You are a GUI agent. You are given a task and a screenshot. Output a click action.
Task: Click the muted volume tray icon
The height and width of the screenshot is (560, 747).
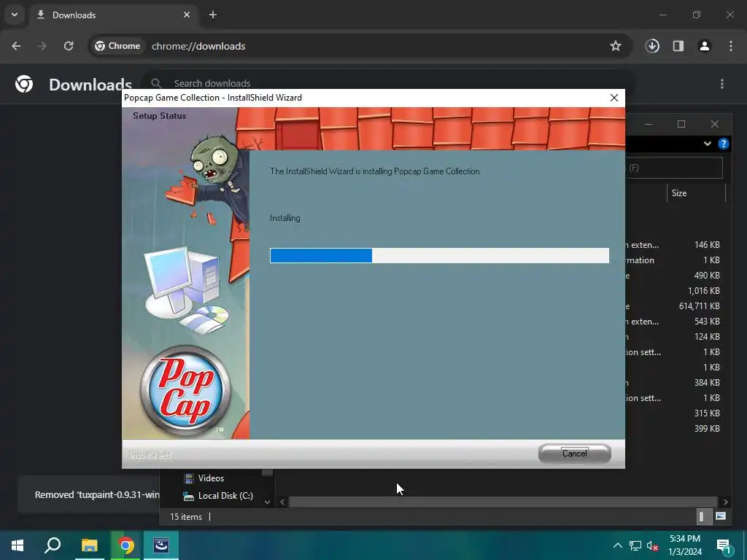(x=652, y=545)
